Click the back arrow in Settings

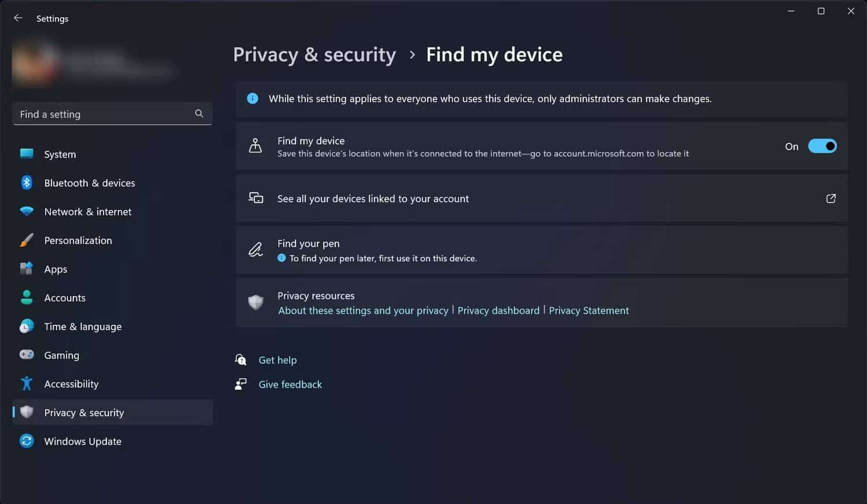click(18, 18)
